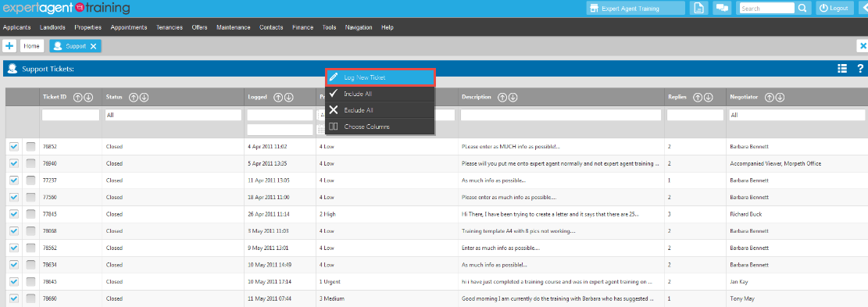
Task: Sort Status column descending
Action: coord(144,97)
